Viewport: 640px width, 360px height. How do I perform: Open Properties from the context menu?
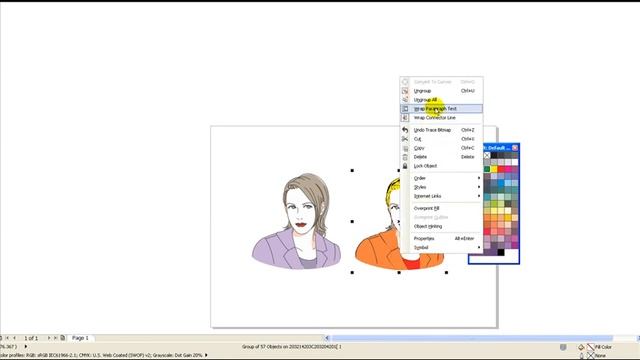(x=442, y=238)
